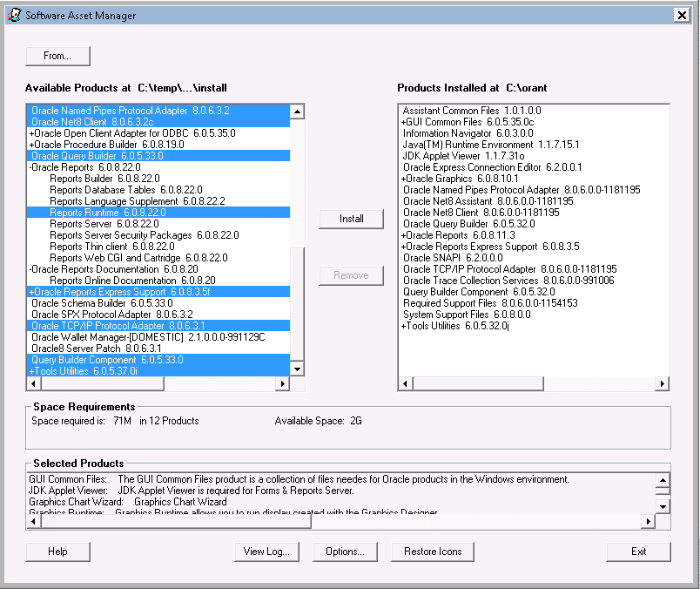Collapse Oracle Reports 6.0.8.22.0 in available list
The image size is (700, 589).
30,167
